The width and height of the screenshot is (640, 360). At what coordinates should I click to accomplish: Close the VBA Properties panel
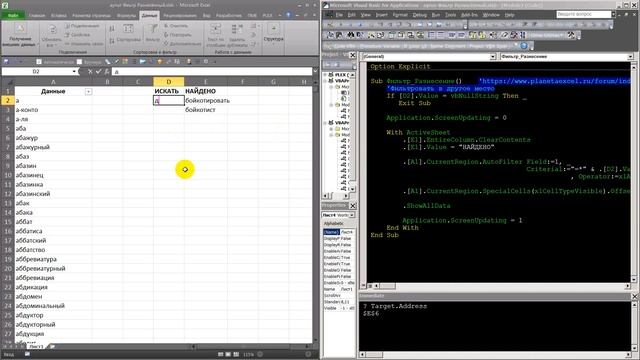(353, 206)
